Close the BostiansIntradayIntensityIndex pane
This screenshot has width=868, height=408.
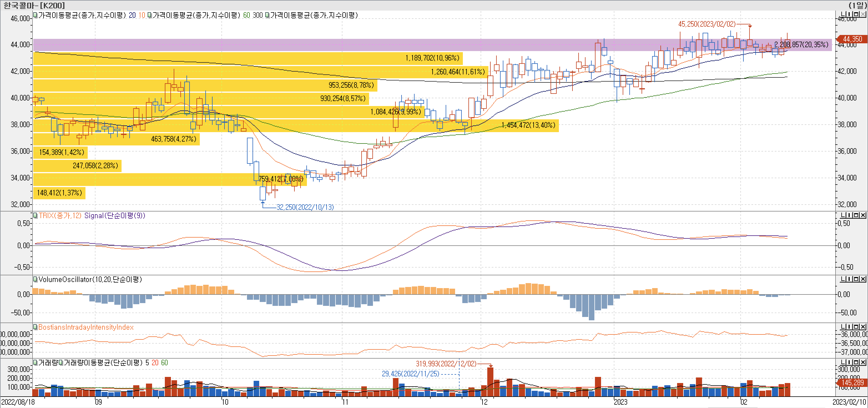click(x=863, y=327)
